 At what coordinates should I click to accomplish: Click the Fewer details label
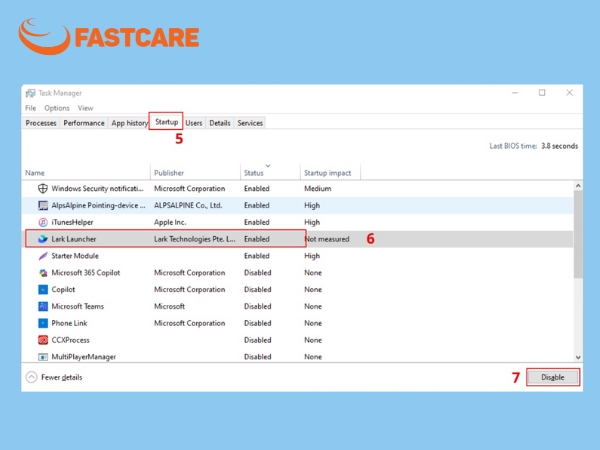coord(62,377)
